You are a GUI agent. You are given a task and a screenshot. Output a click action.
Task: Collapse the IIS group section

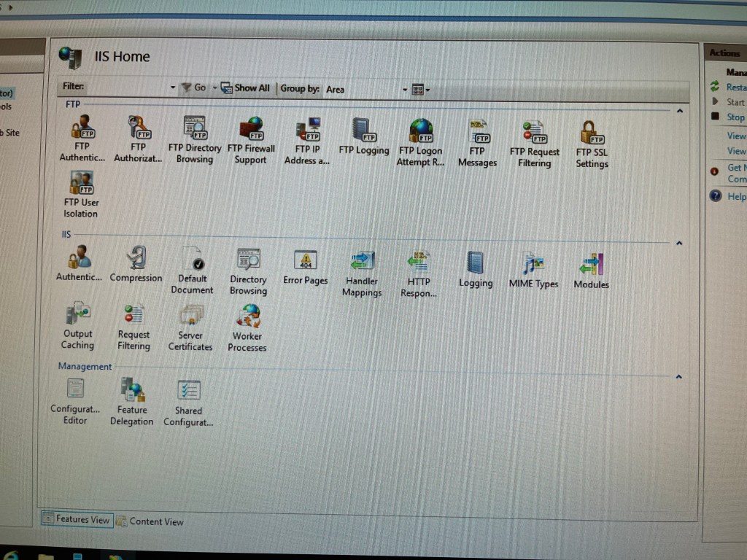tap(679, 243)
